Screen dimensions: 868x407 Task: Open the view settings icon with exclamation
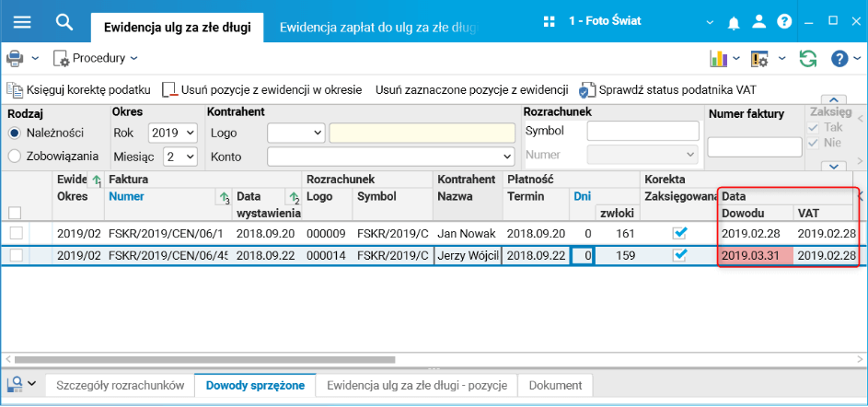pos(759,58)
